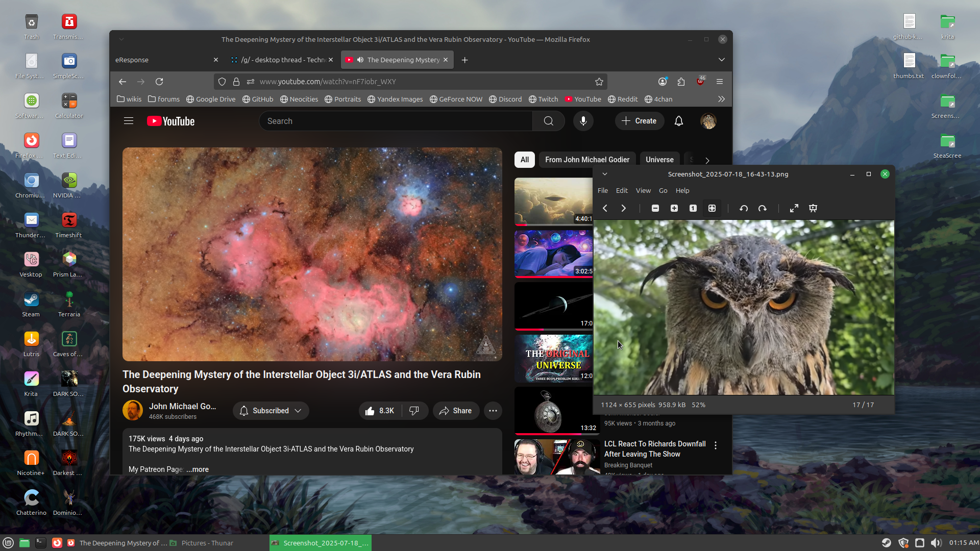This screenshot has width=980, height=551.
Task: Switch to /g/ desktop thread tab
Action: click(282, 60)
